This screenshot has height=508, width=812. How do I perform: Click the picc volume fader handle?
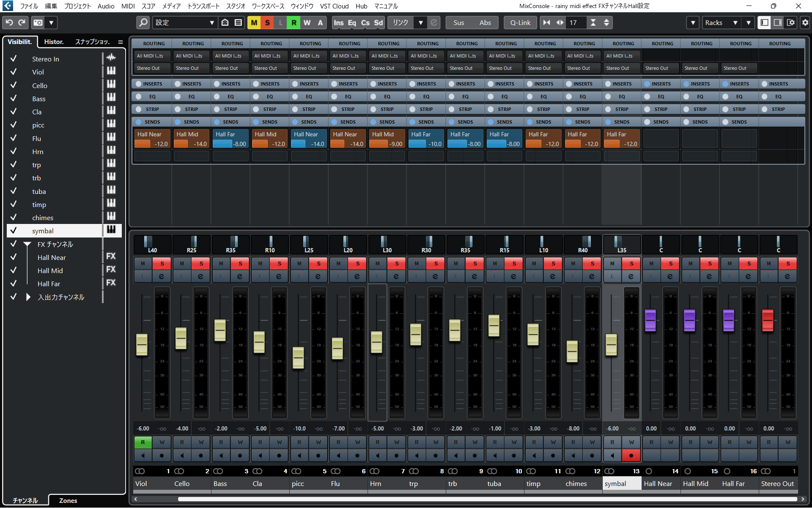(298, 358)
